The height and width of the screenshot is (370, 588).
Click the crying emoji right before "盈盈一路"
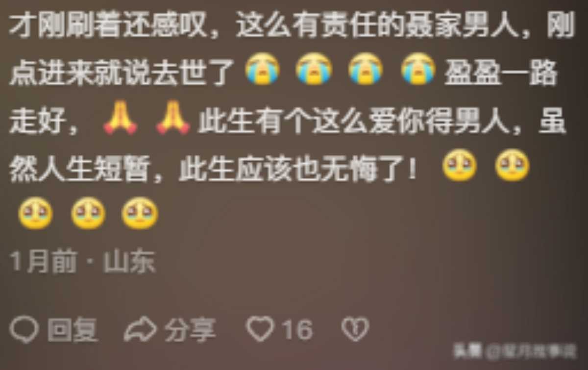[x=418, y=70]
